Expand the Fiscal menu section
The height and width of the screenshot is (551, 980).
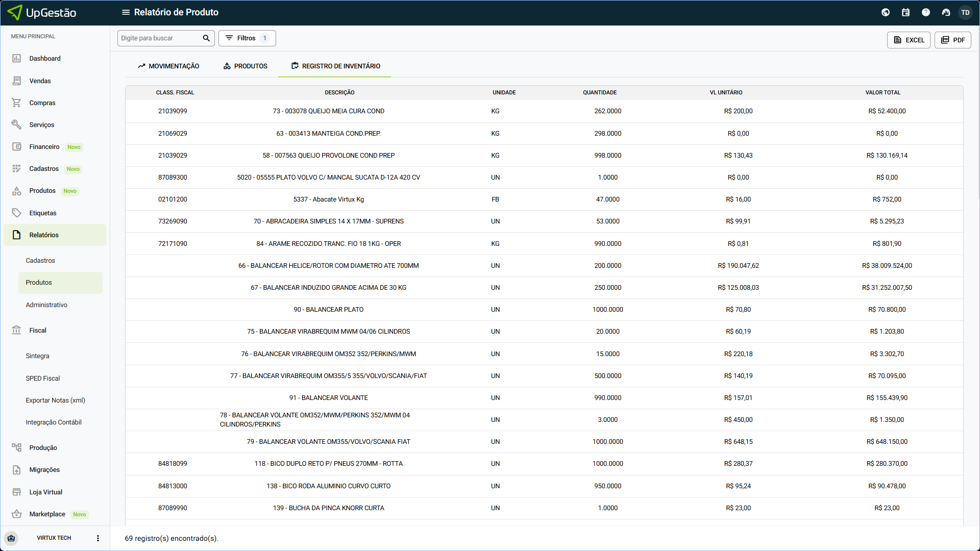coord(38,331)
